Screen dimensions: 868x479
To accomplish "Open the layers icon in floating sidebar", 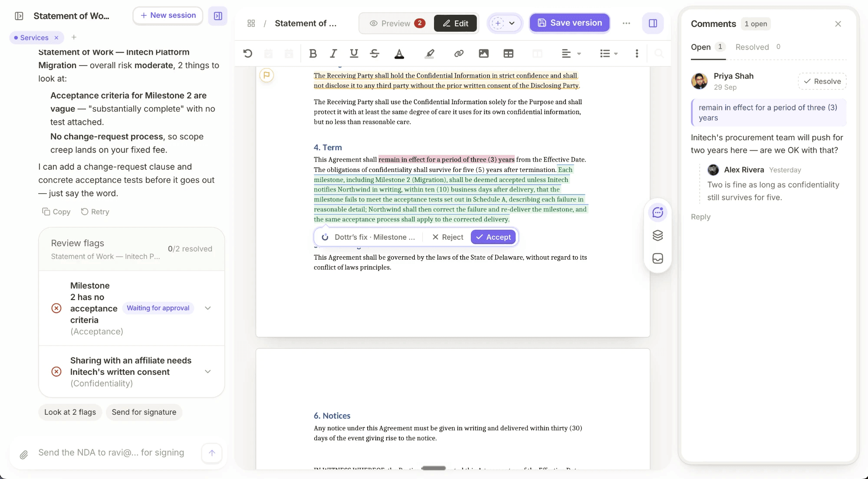I will click(658, 235).
